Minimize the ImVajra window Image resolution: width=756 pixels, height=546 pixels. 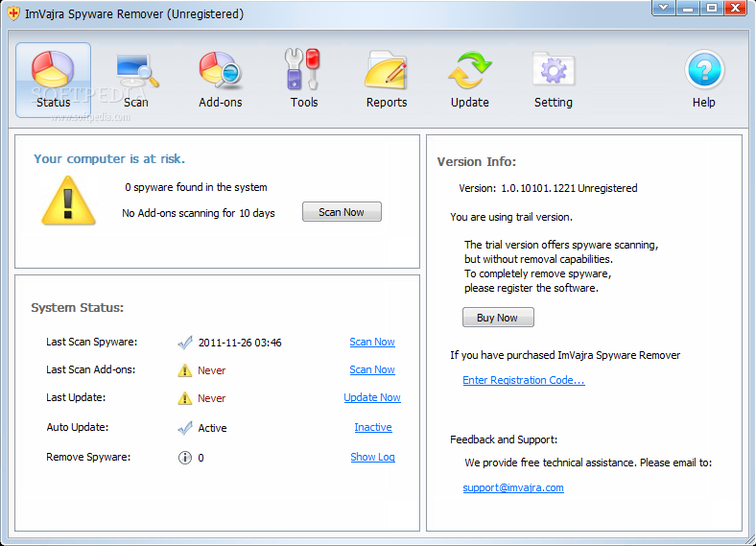(688, 8)
